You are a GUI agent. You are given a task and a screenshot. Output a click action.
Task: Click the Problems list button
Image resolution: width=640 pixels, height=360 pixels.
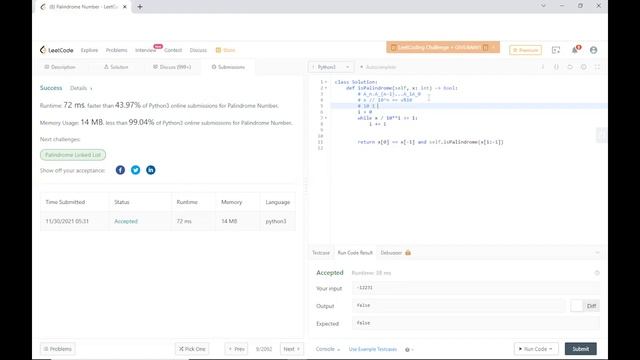58,349
